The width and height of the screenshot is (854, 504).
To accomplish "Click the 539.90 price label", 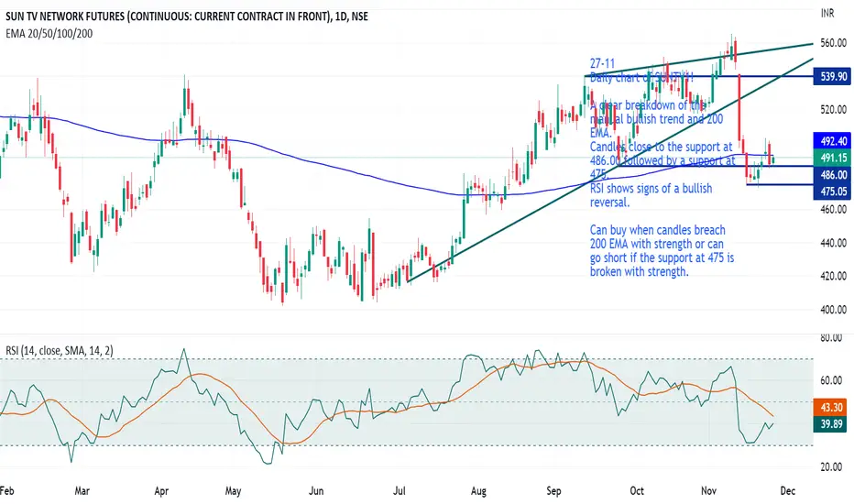I will coord(832,76).
